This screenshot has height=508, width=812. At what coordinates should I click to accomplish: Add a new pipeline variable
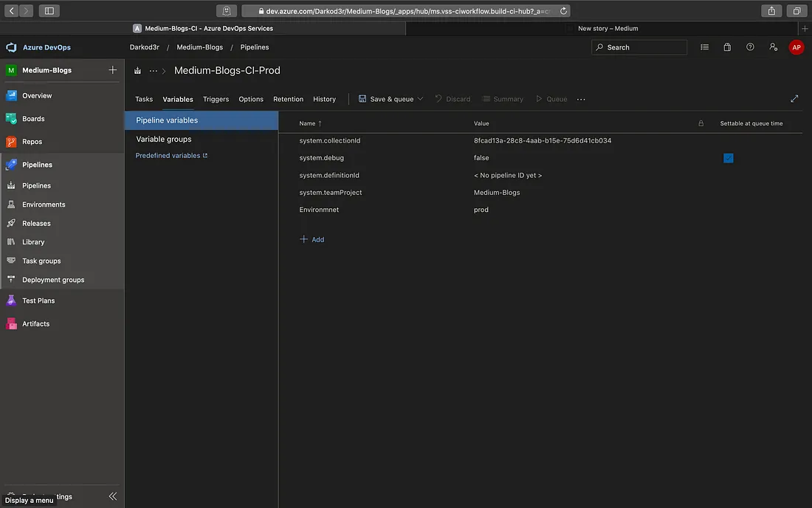click(x=312, y=239)
